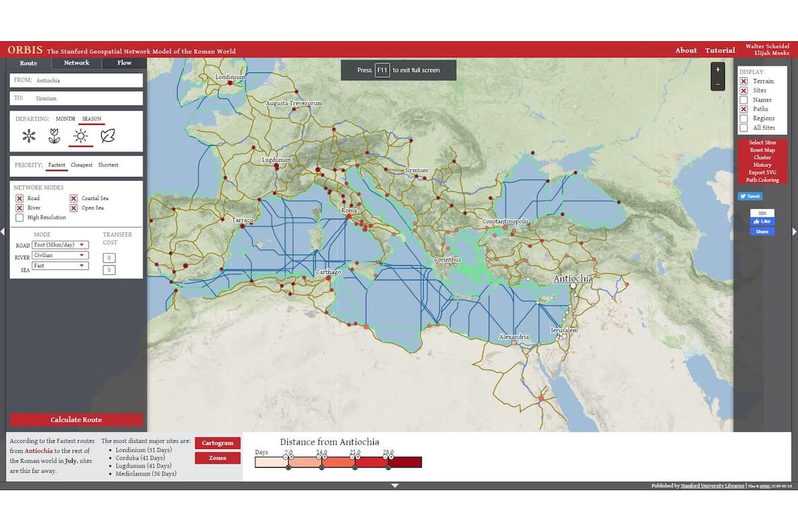Click the Antiochia site marker on the map

pos(573,285)
